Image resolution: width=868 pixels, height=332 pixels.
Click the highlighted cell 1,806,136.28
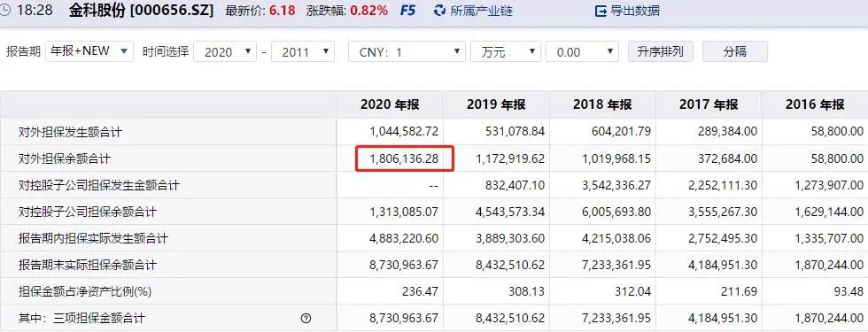404,158
